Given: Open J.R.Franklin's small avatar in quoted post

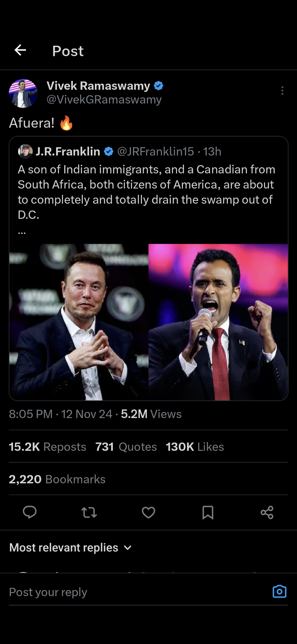Looking at the screenshot, I should (25, 151).
